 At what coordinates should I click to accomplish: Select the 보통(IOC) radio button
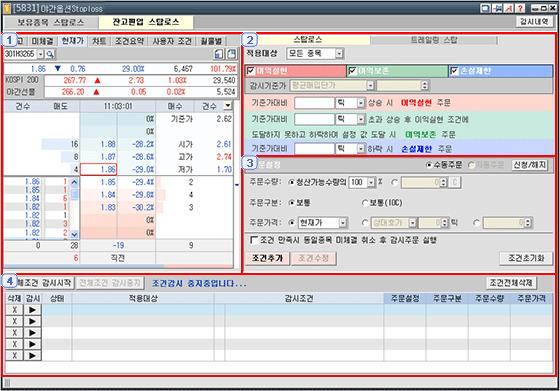pos(365,203)
